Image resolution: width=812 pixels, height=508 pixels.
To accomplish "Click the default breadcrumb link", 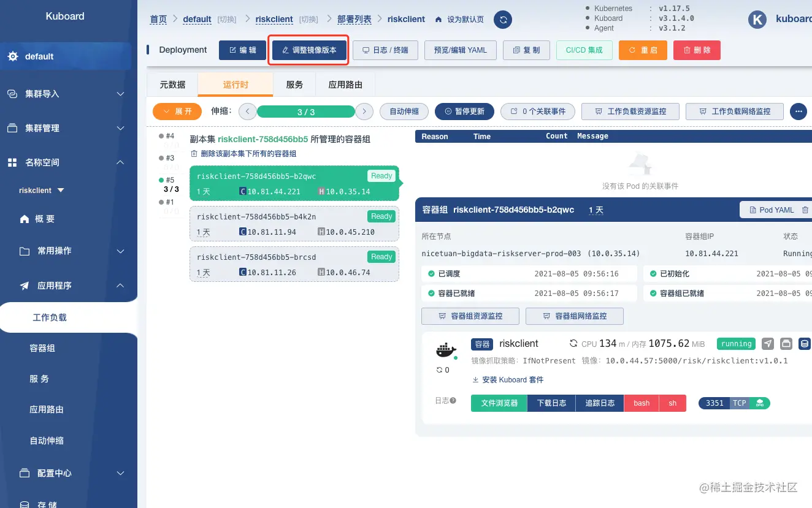I will tap(197, 19).
